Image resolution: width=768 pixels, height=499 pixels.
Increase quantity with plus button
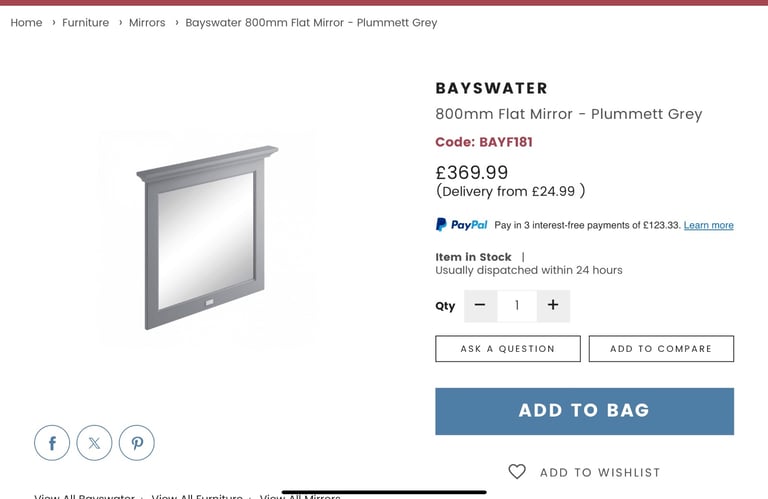[553, 306]
